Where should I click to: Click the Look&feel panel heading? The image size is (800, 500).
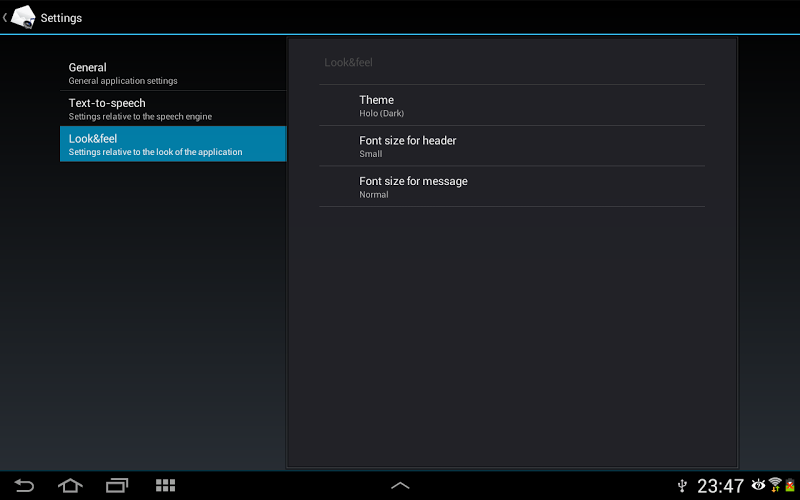click(x=348, y=63)
